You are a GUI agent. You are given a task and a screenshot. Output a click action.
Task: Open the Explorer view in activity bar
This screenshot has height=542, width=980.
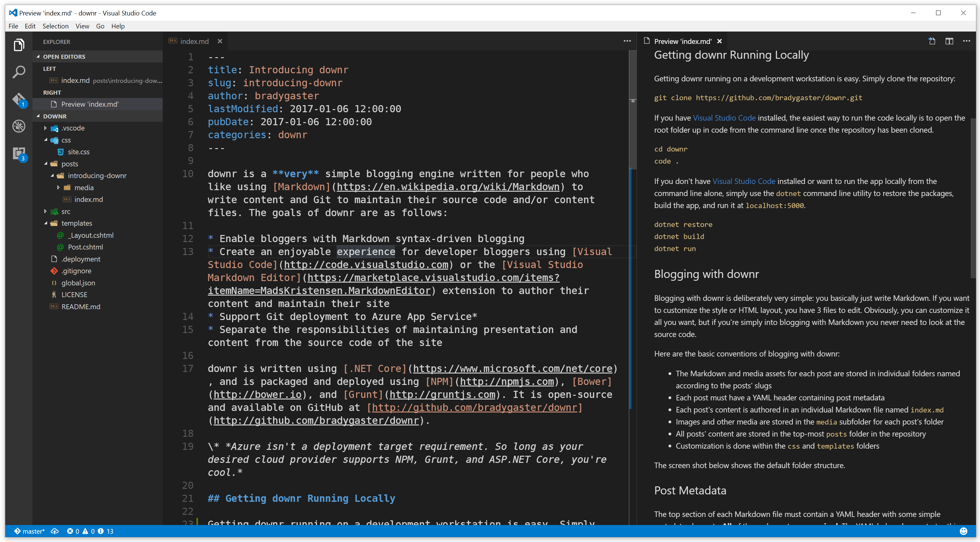19,45
